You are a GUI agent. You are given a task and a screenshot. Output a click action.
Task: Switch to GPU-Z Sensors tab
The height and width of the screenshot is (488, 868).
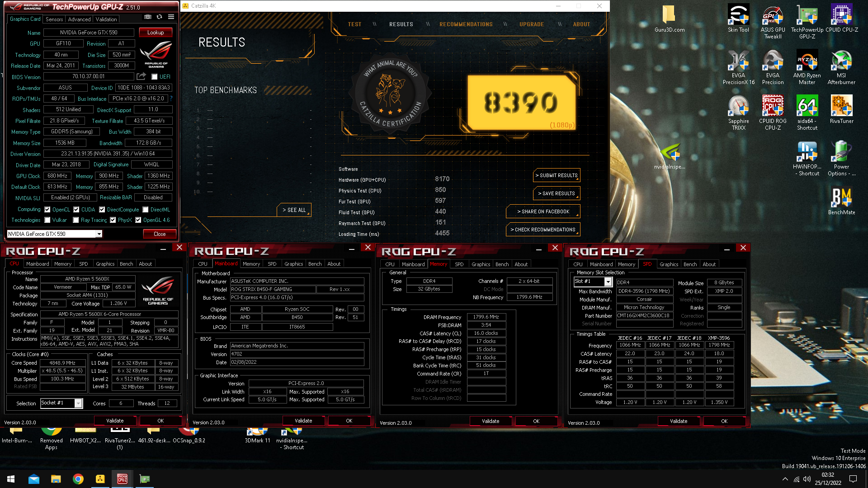(54, 19)
